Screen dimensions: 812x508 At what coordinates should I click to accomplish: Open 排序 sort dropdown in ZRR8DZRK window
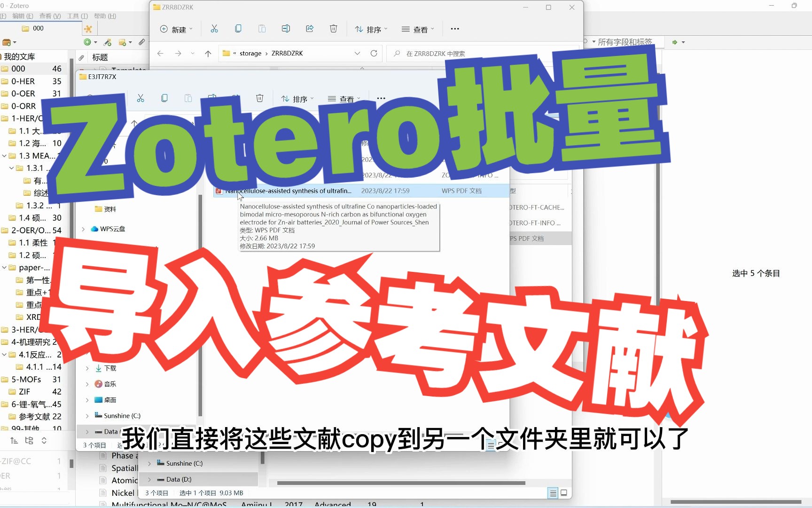pyautogui.click(x=371, y=29)
